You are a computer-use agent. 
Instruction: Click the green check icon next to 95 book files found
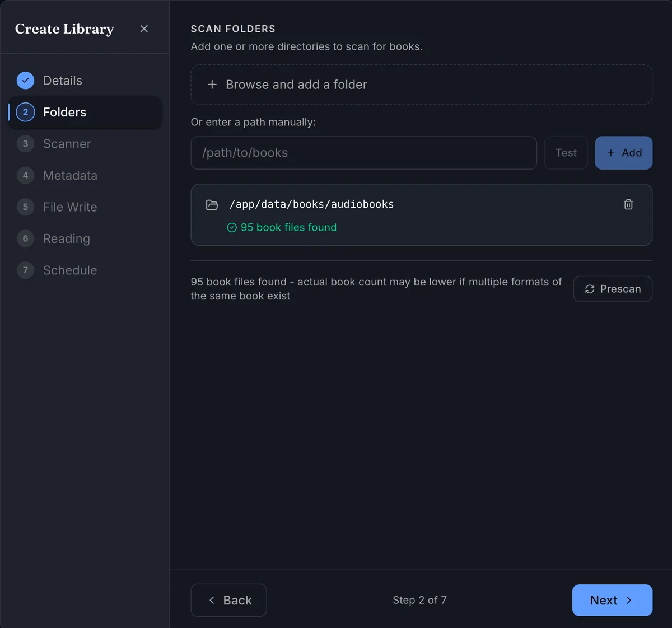tap(232, 227)
